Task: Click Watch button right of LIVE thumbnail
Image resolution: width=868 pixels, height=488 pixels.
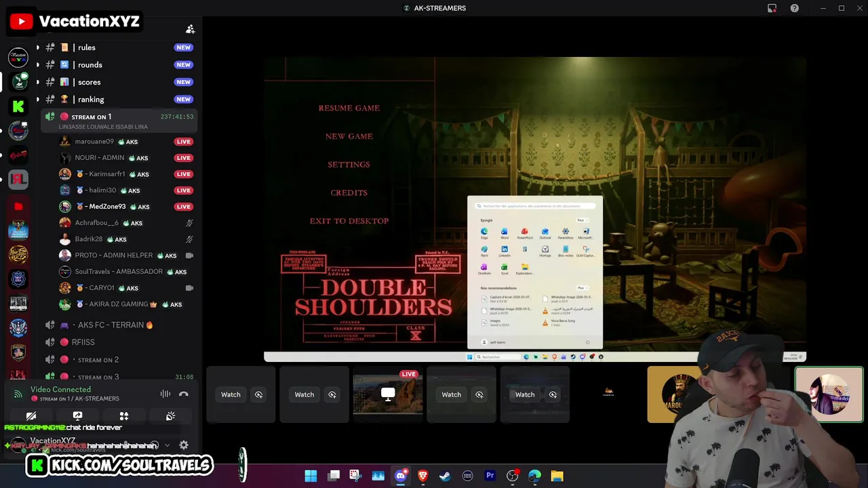Action: 451,394
